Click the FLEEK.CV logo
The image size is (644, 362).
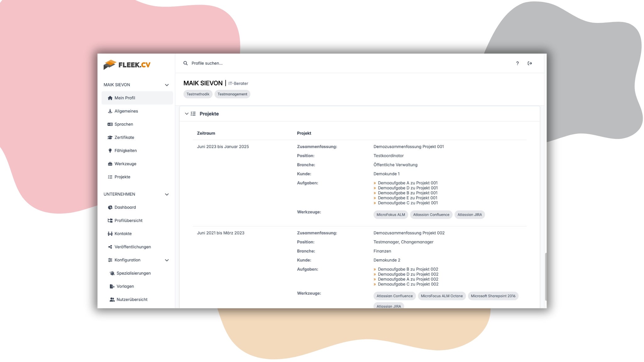click(127, 65)
